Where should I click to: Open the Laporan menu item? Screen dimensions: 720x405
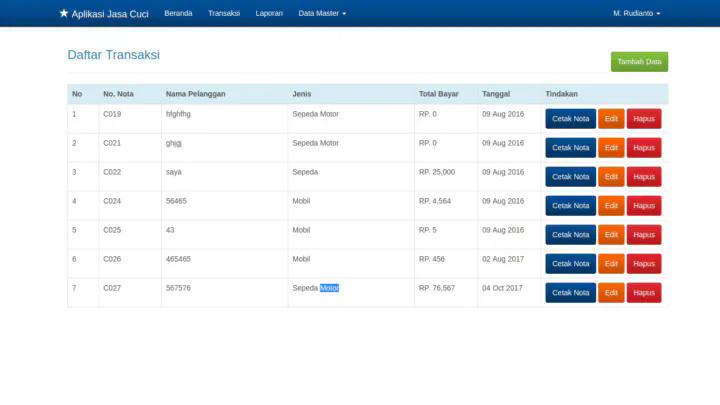point(269,13)
